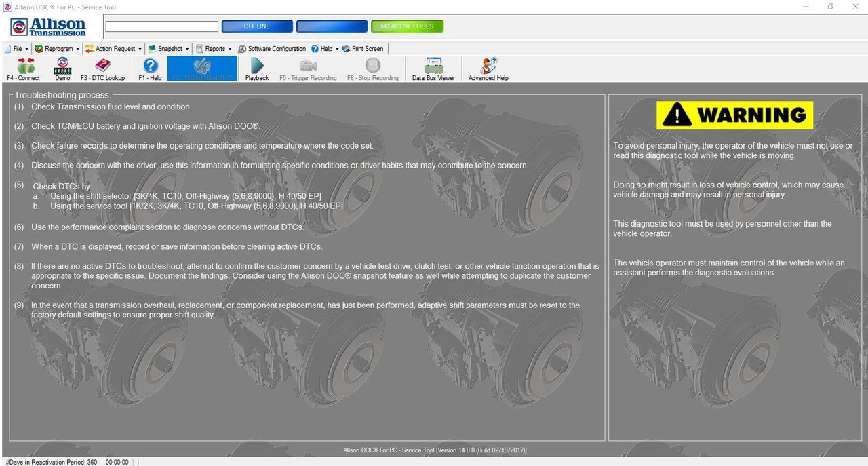Click the version text 'Version 14.0.0'
The image size is (868, 466).
463,450
